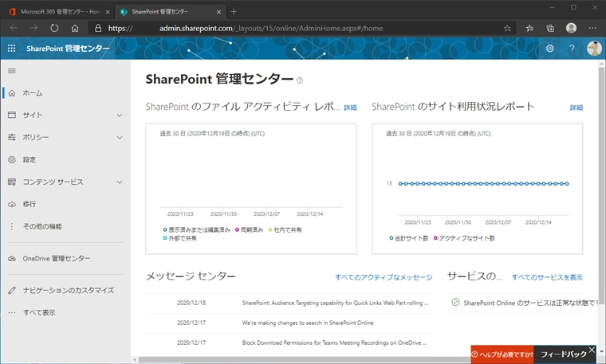Click the 設定 gear icon in sidebar
This screenshot has width=606, height=364.
point(12,159)
